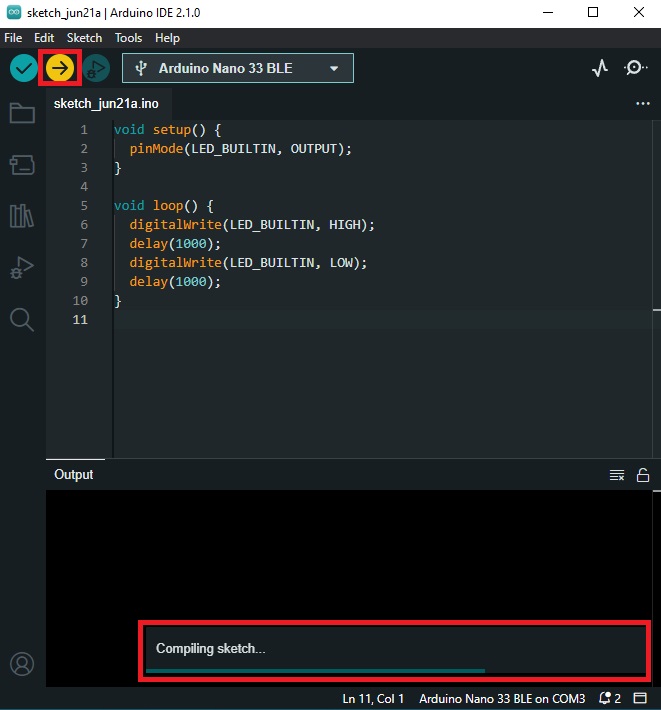The height and width of the screenshot is (710, 661).
Task: Open the Help menu
Action: pyautogui.click(x=167, y=38)
